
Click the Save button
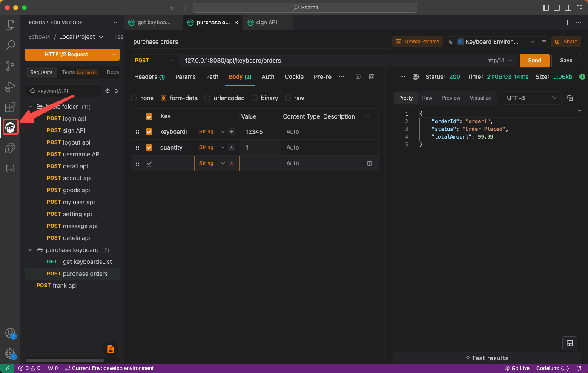tap(566, 61)
